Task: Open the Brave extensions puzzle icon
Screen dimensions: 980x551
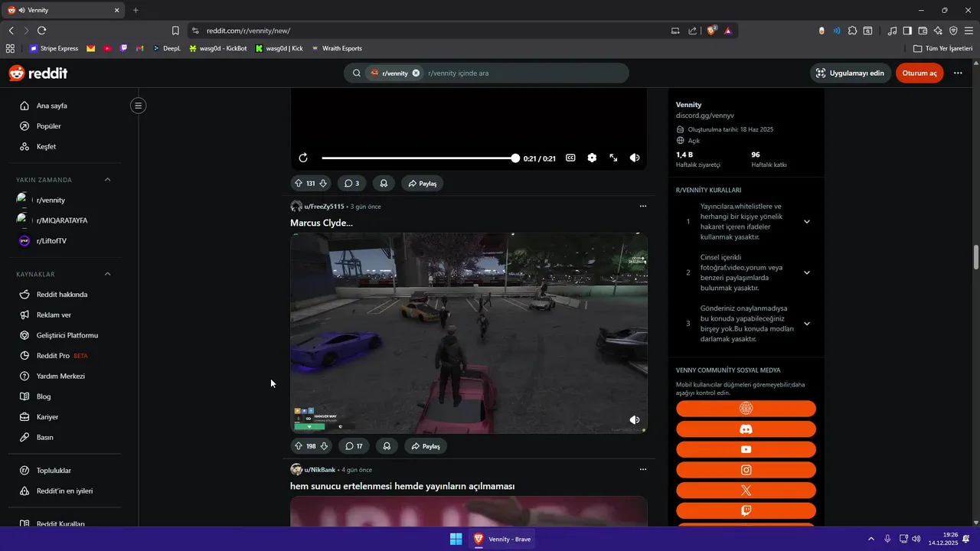Action: click(852, 31)
